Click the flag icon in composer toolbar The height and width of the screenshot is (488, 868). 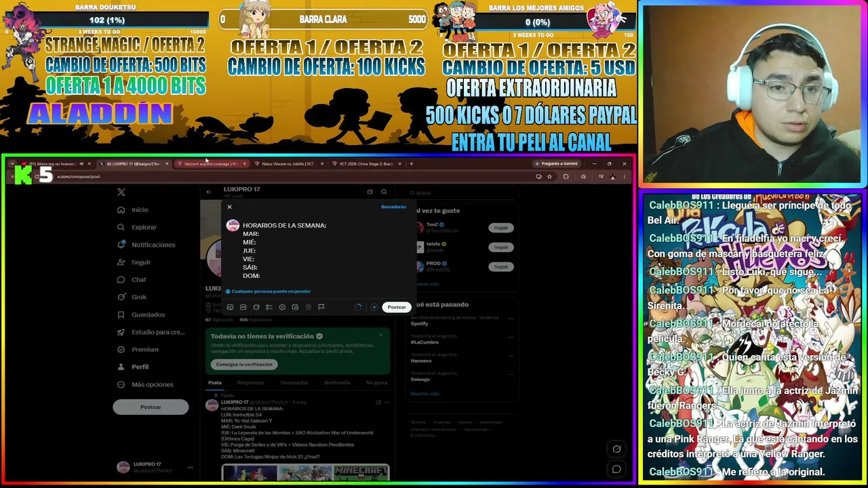321,307
